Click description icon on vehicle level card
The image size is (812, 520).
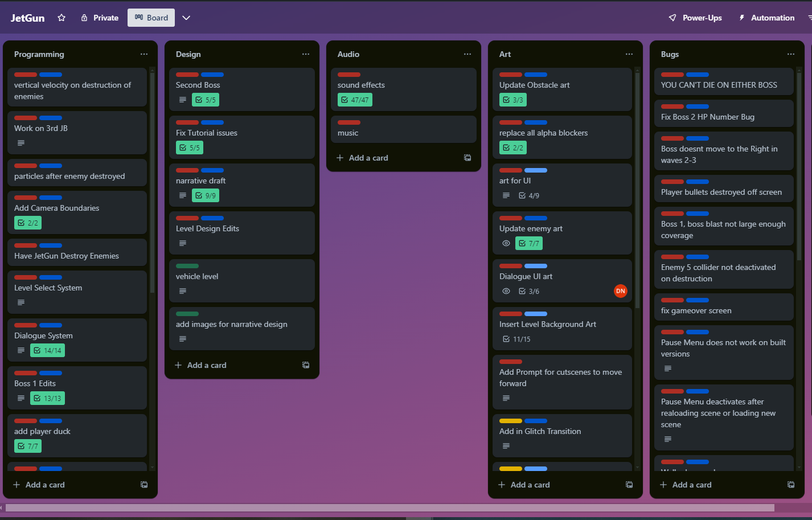(x=183, y=291)
